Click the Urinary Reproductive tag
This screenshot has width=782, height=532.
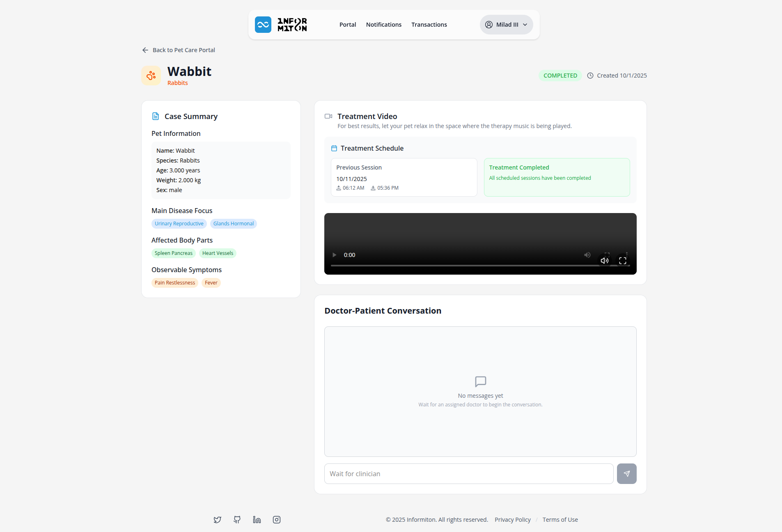[179, 224]
